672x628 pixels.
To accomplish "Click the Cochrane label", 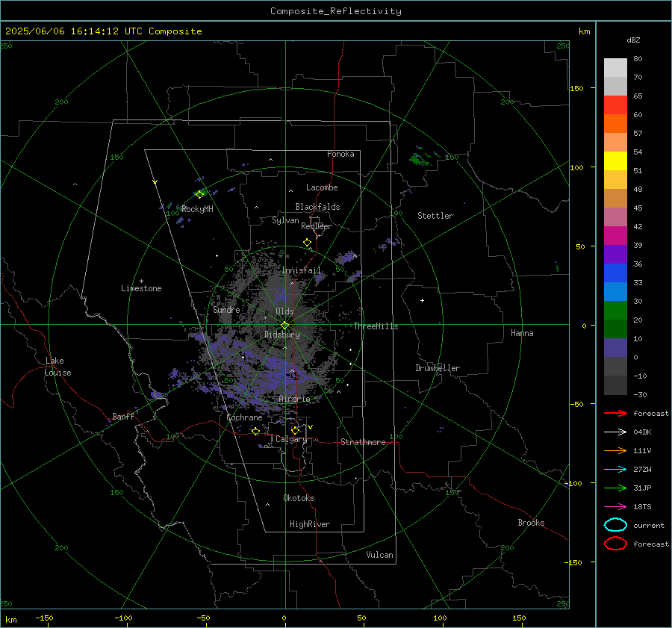I will pyautogui.click(x=244, y=417).
